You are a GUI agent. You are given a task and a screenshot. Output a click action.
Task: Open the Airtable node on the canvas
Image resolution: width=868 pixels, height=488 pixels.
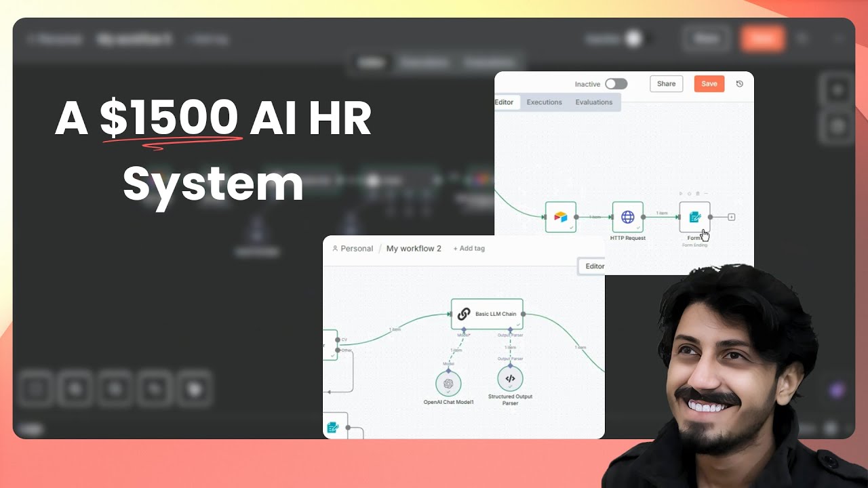[x=560, y=217]
